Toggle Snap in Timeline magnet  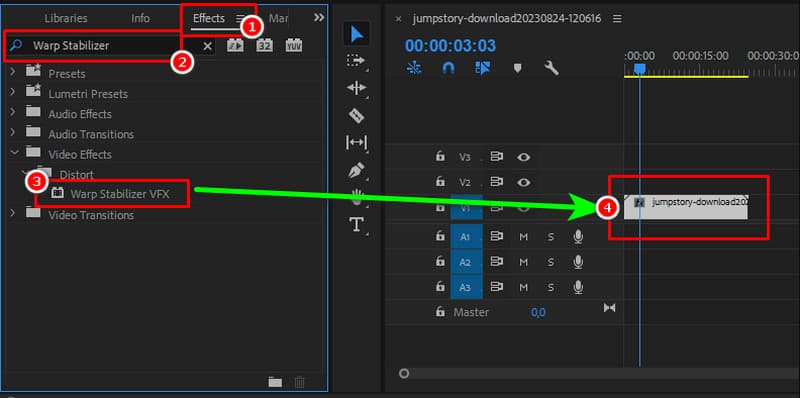[448, 68]
